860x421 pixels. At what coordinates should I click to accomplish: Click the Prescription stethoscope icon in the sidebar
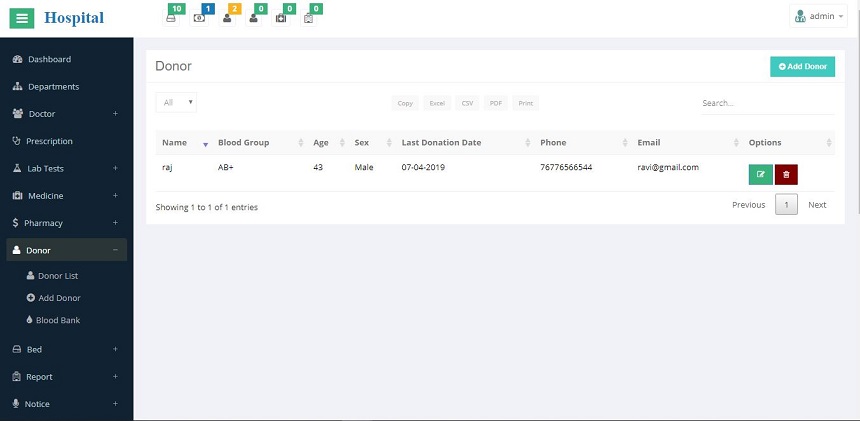pos(16,141)
